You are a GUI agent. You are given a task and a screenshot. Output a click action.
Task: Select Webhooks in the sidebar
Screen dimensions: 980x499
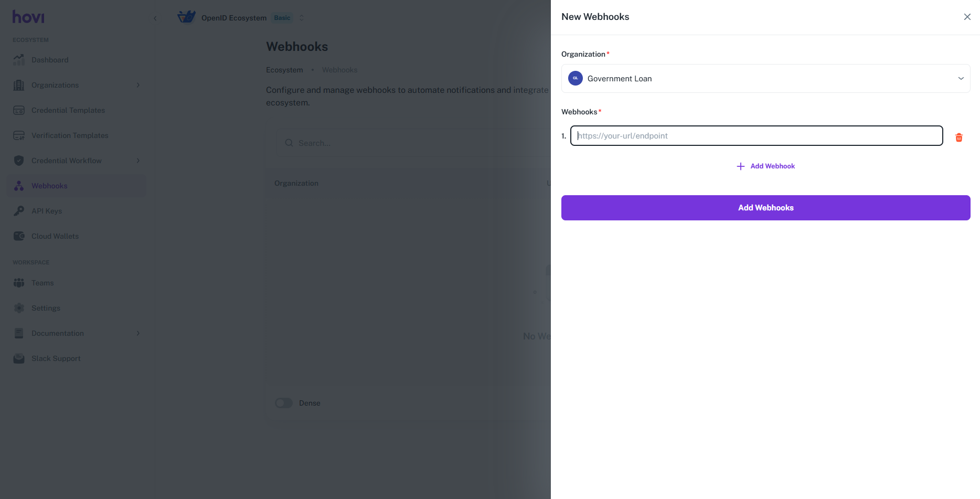pos(49,186)
